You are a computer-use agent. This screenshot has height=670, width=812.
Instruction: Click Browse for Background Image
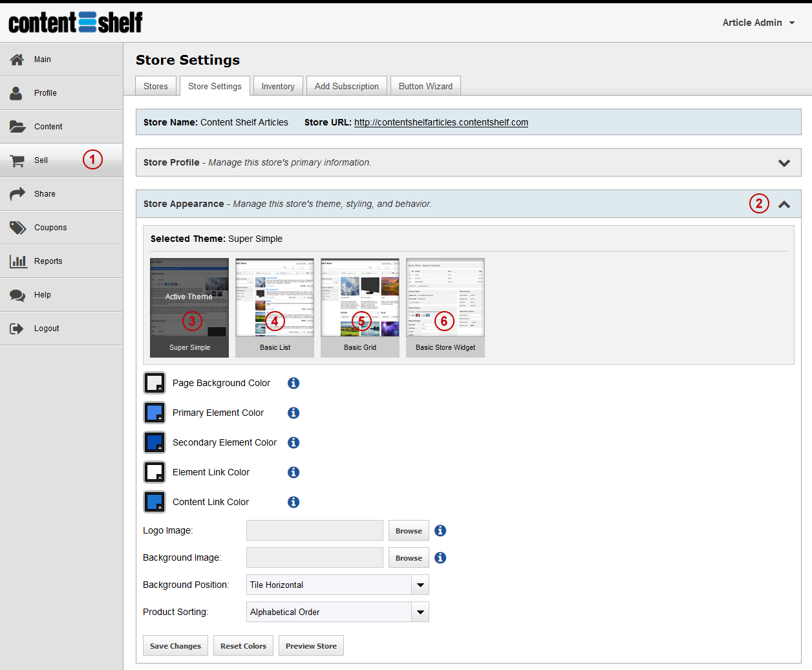[409, 557]
